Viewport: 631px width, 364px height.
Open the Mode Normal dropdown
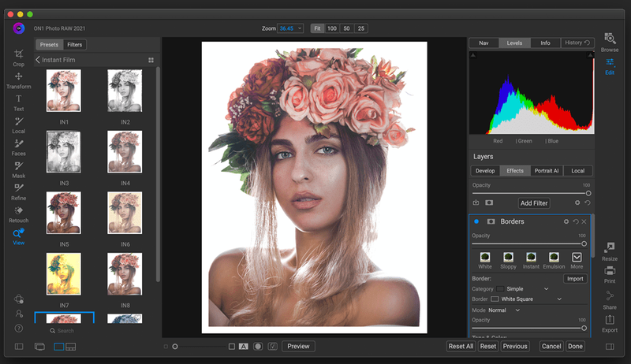coord(504,310)
